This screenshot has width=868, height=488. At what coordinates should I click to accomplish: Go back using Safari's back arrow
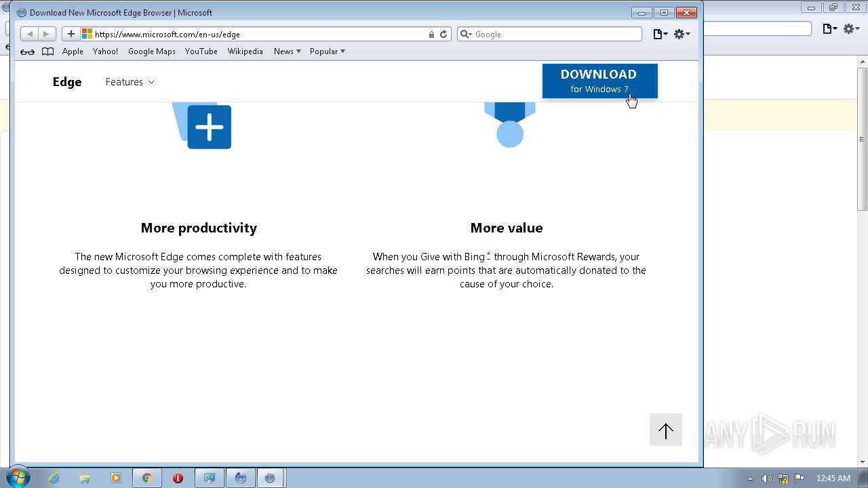tap(29, 34)
